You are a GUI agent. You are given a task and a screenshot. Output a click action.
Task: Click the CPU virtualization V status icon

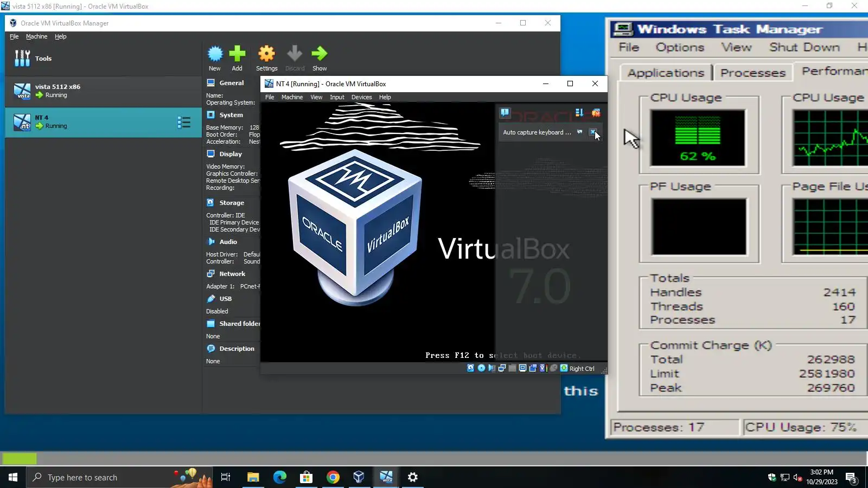(543, 368)
